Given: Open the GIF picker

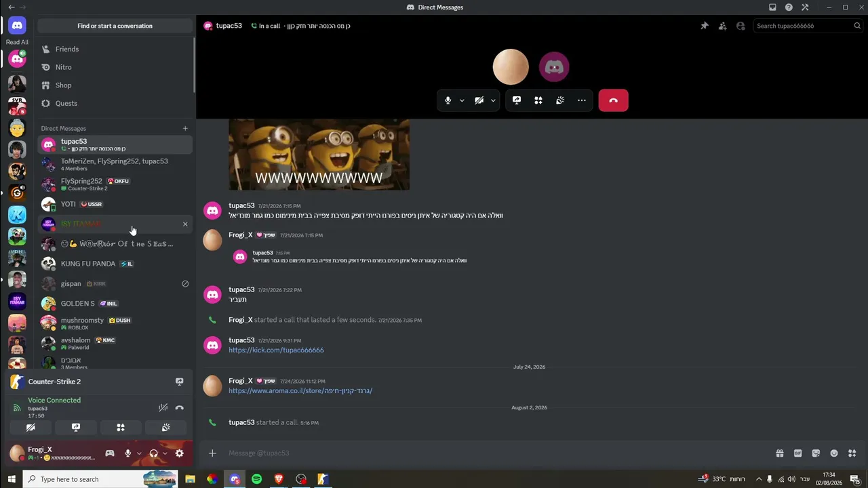Looking at the screenshot, I should (798, 453).
